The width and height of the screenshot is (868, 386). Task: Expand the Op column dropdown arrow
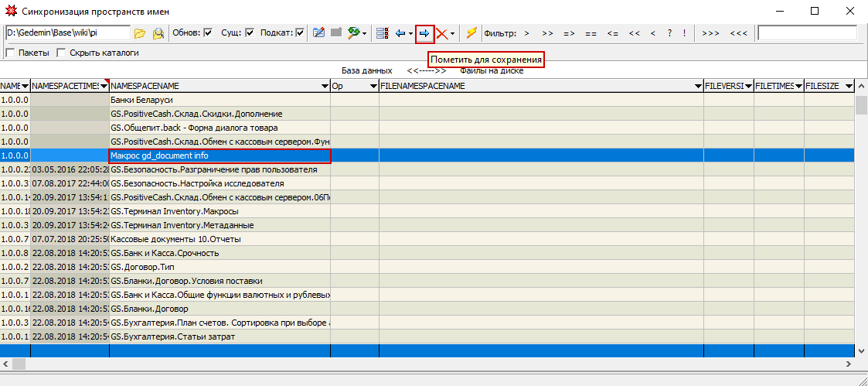pos(373,86)
